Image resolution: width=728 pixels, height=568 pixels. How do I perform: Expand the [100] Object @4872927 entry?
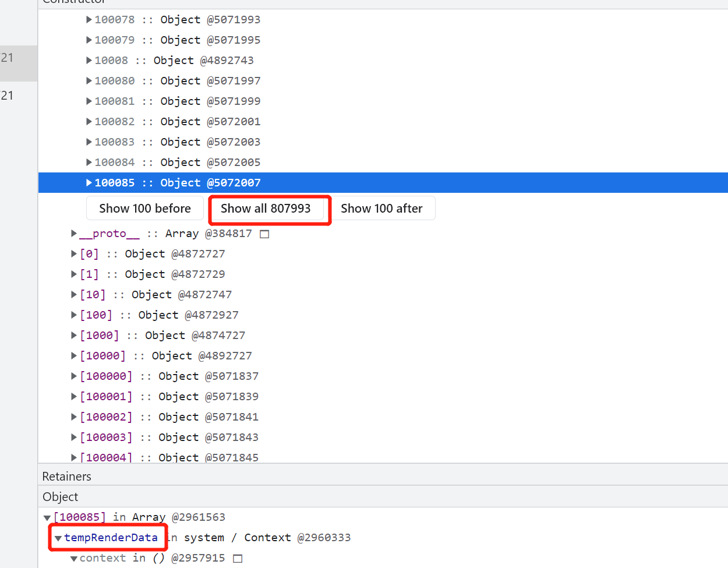(x=74, y=315)
